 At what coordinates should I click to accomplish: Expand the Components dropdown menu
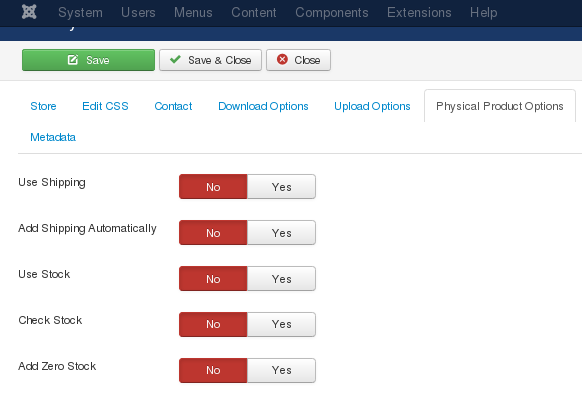pos(332,13)
